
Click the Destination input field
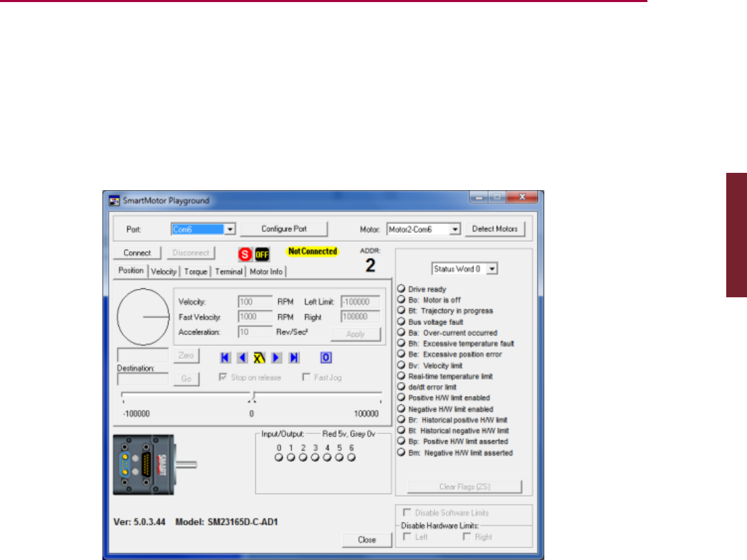[143, 379]
